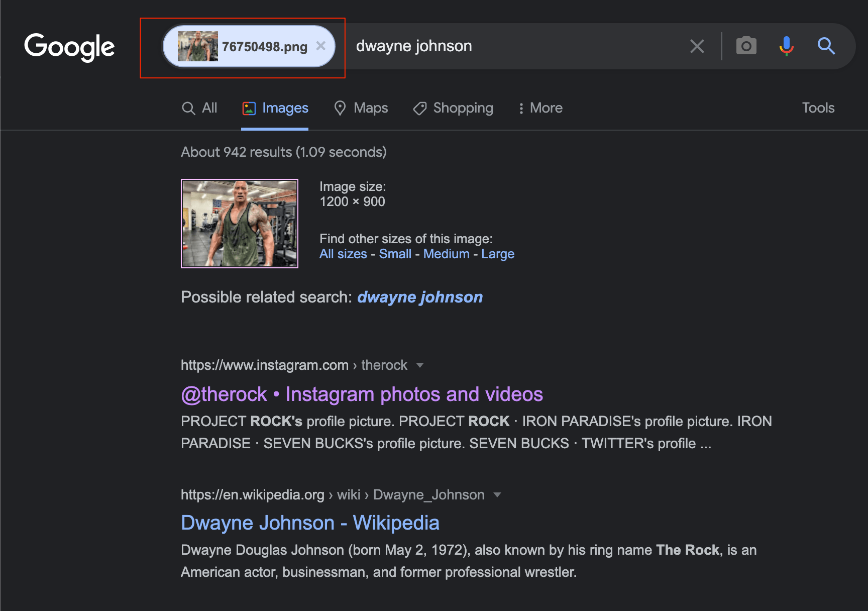Switch to the All results tab
This screenshot has height=611, width=868.
click(199, 108)
